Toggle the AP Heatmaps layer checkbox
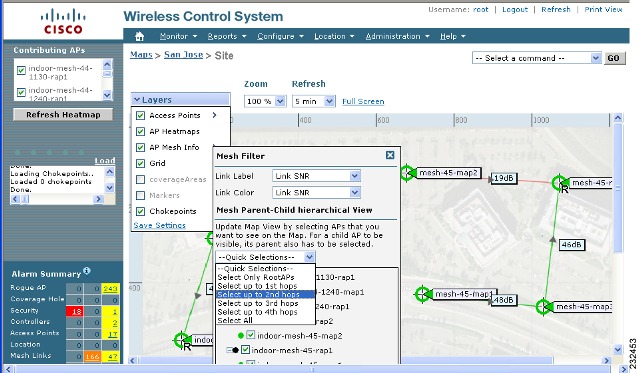The height and width of the screenshot is (373, 640). coord(140,131)
